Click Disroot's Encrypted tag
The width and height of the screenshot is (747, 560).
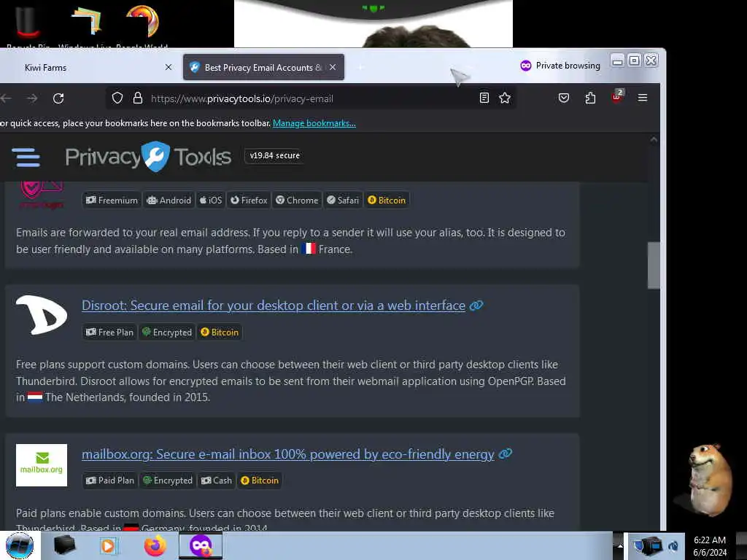[x=167, y=332]
